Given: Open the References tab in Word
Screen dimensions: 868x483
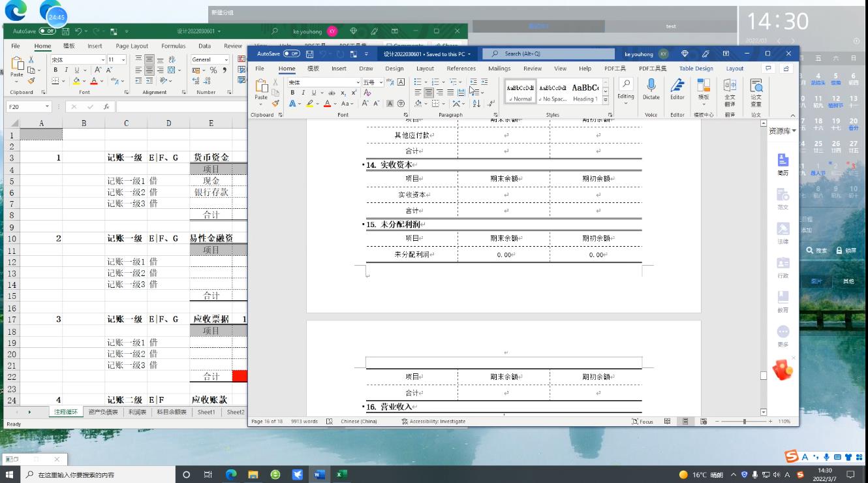Looking at the screenshot, I should point(461,69).
